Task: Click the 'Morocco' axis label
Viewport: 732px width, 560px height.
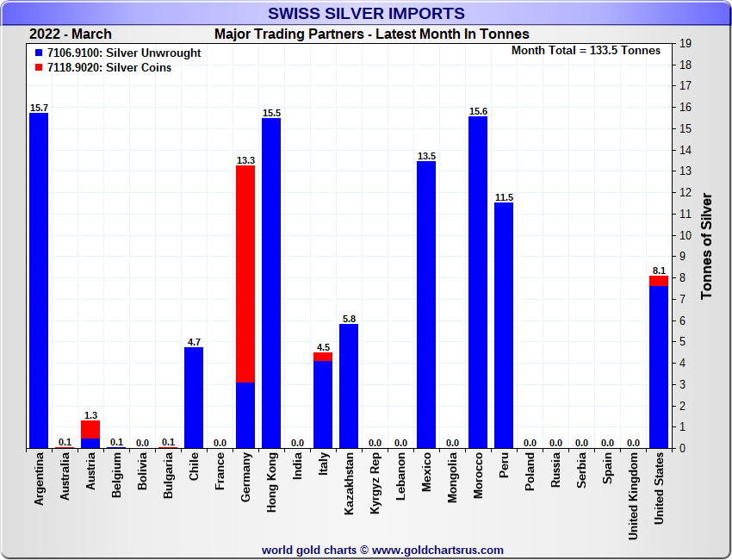Action: 478,476
